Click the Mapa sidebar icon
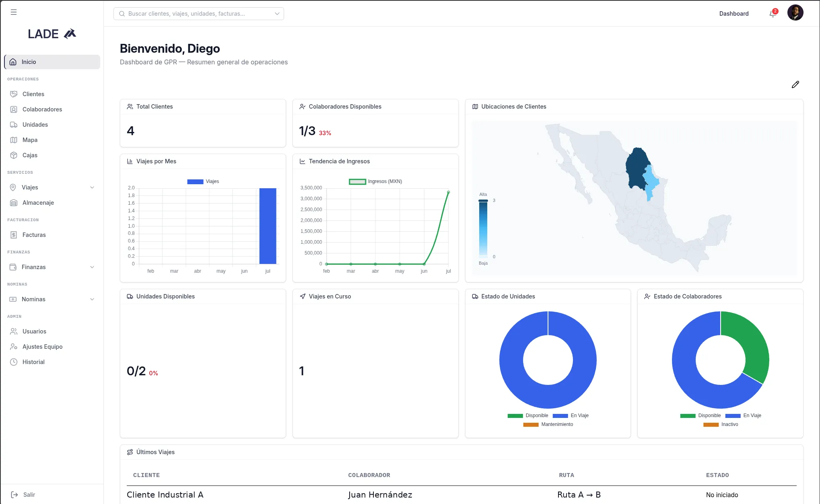The width and height of the screenshot is (820, 504). [14, 140]
